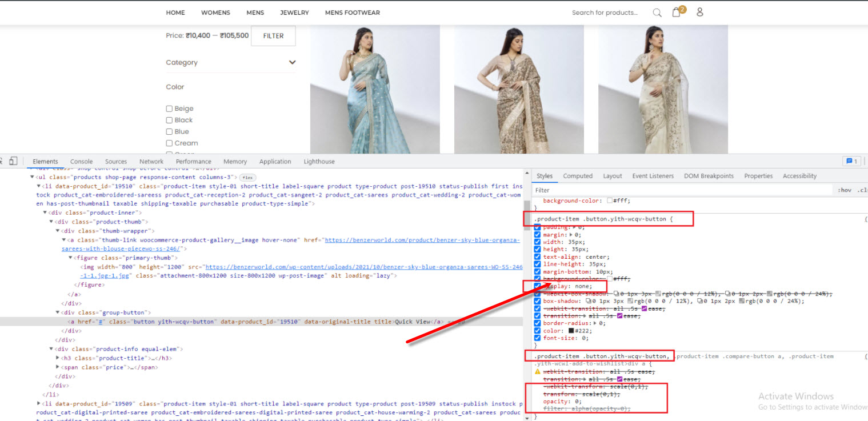Check the Cream color filter
Viewport: 868px width, 421px height.
169,143
